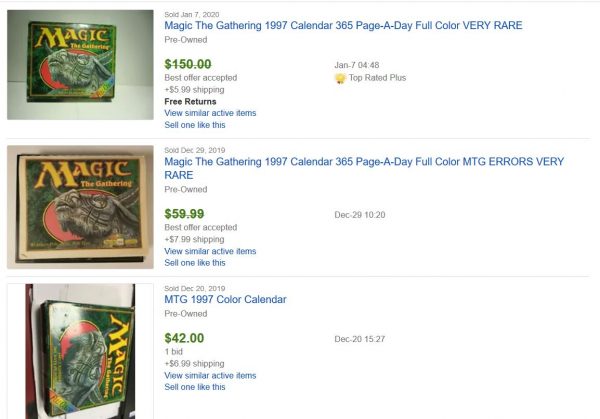Screen dimensions: 600x419
Task: Click the 1 bid count text
Action: (x=175, y=352)
